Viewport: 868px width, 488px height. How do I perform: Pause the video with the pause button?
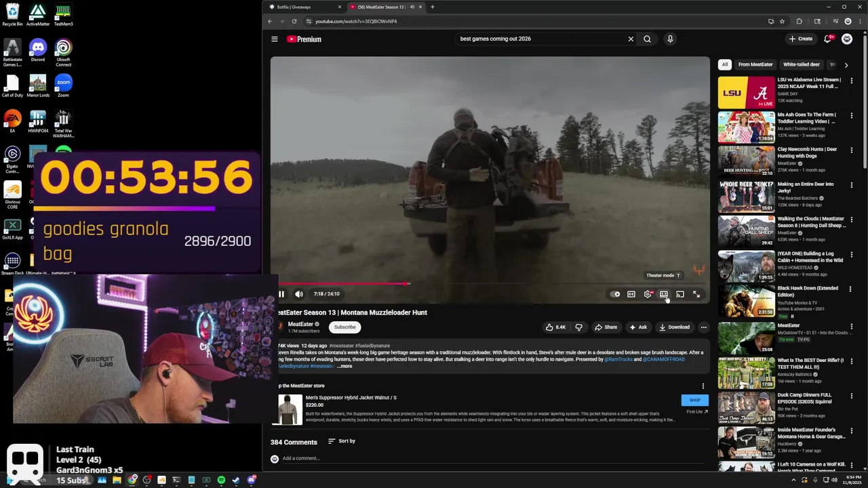coord(281,294)
